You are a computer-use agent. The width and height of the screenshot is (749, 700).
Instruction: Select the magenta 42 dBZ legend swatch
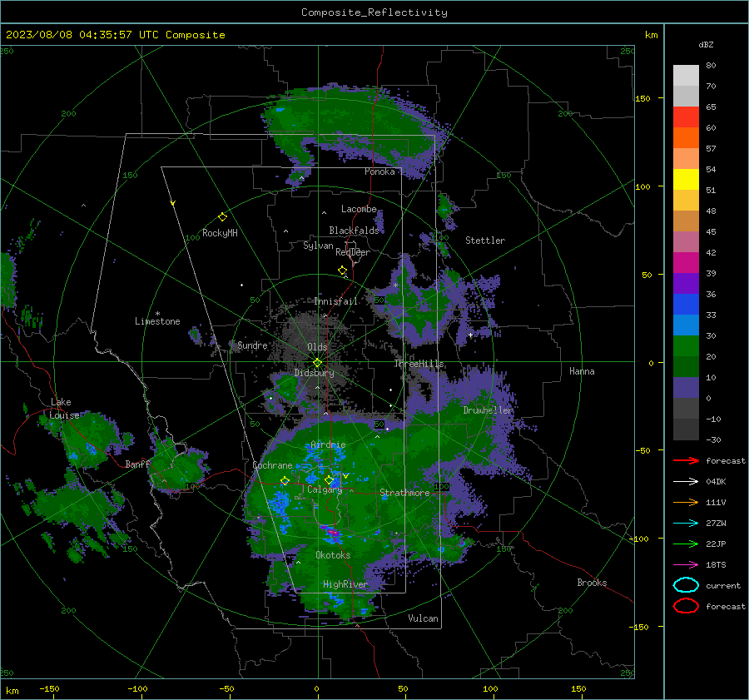click(686, 262)
